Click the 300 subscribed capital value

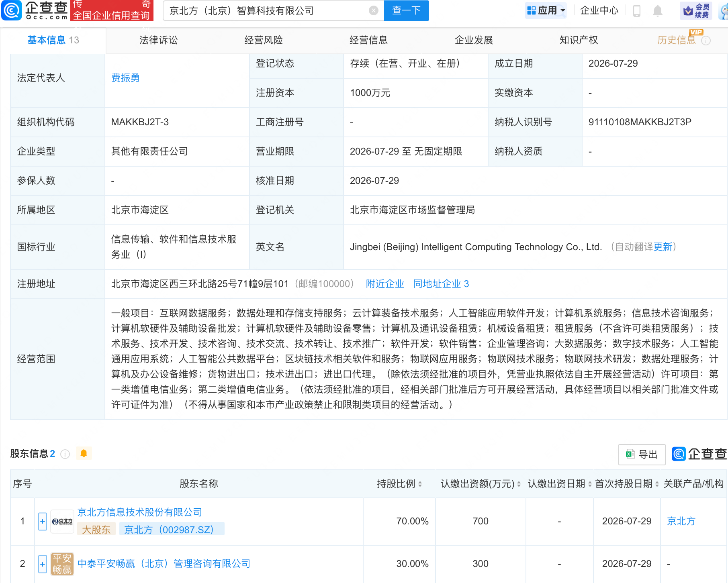coord(481,564)
